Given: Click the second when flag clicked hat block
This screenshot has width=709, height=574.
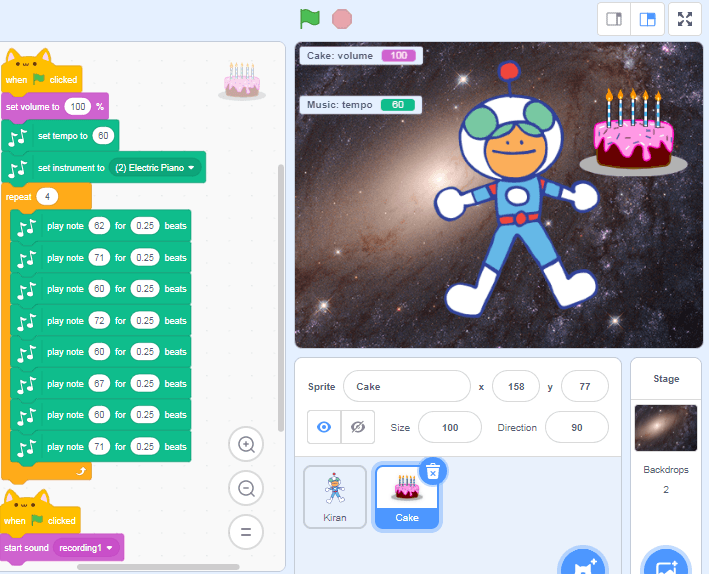Looking at the screenshot, I should pyautogui.click(x=40, y=521).
